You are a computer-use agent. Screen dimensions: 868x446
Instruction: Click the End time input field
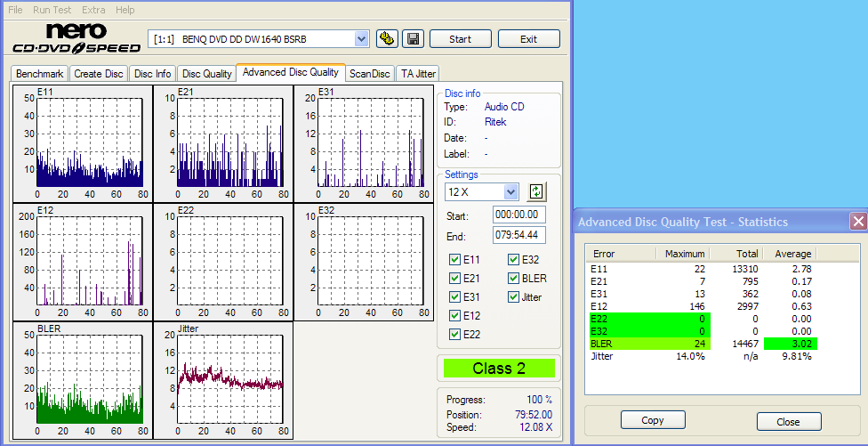[518, 235]
